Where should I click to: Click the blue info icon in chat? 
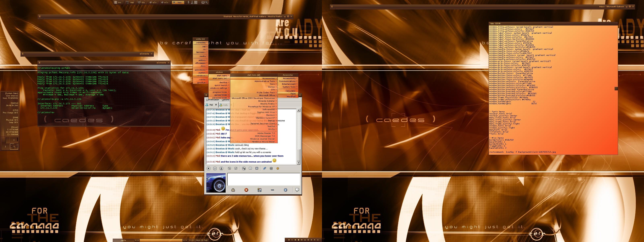click(286, 190)
